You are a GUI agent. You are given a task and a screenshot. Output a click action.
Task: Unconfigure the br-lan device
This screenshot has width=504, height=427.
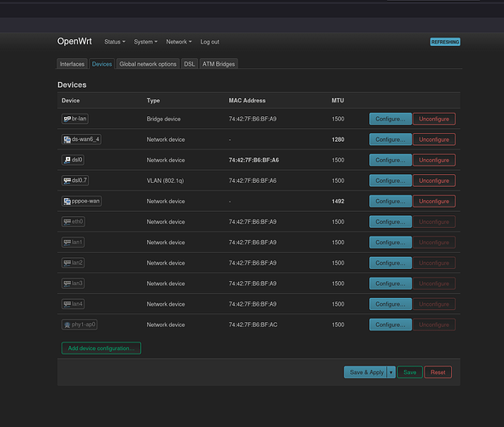point(434,119)
